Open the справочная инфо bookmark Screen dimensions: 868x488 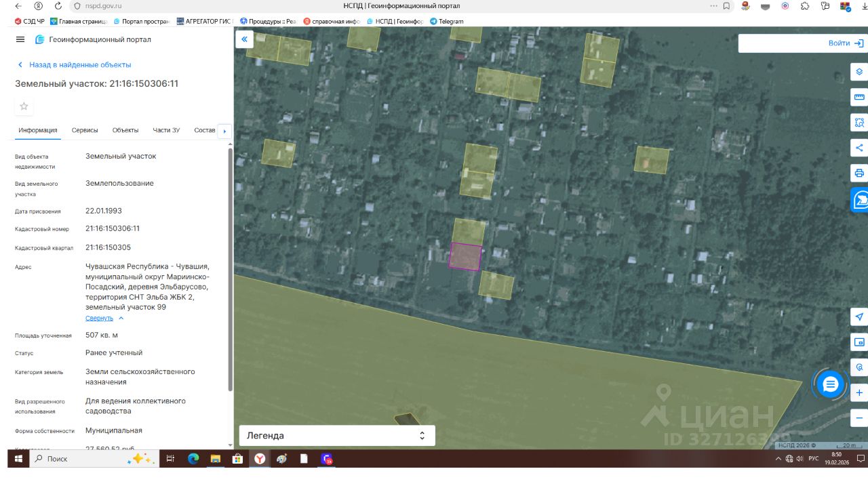pos(332,21)
